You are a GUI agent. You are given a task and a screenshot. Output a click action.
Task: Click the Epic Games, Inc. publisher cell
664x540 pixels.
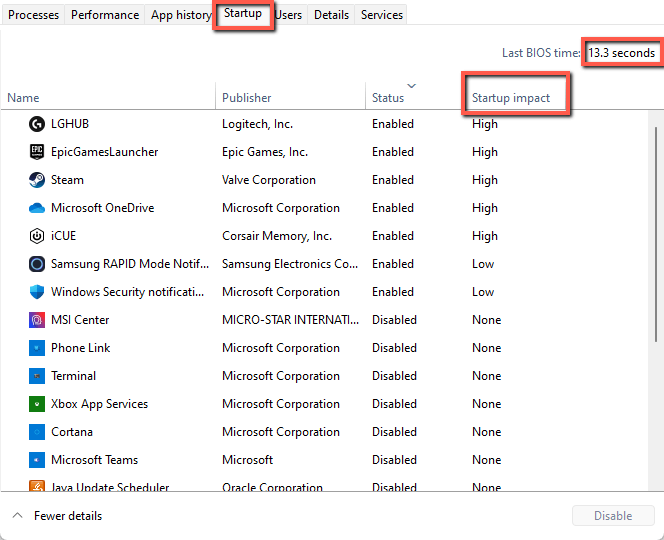(265, 152)
